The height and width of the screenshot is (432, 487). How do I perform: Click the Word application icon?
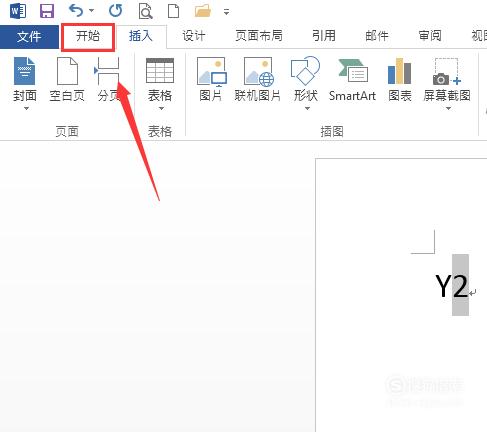click(18, 11)
